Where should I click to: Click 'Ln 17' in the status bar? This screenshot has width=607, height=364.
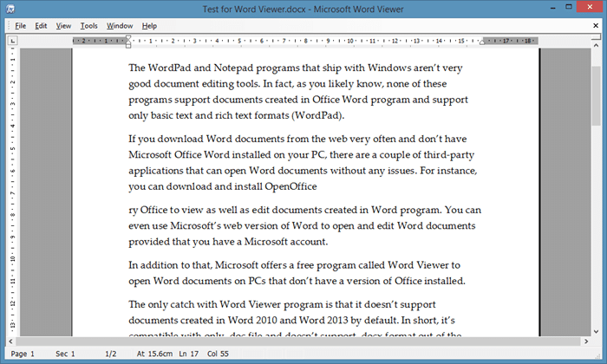pyautogui.click(x=188, y=354)
